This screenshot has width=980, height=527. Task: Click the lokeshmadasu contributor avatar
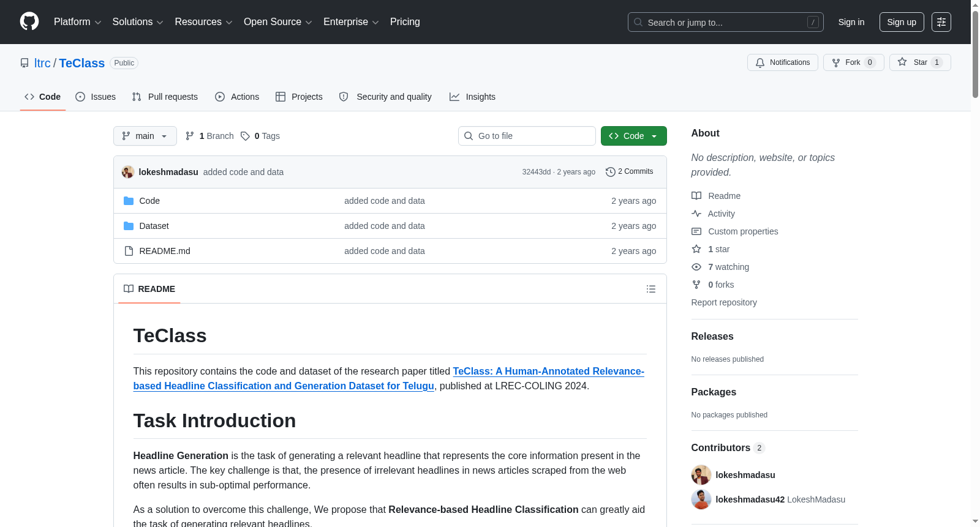coord(701,475)
